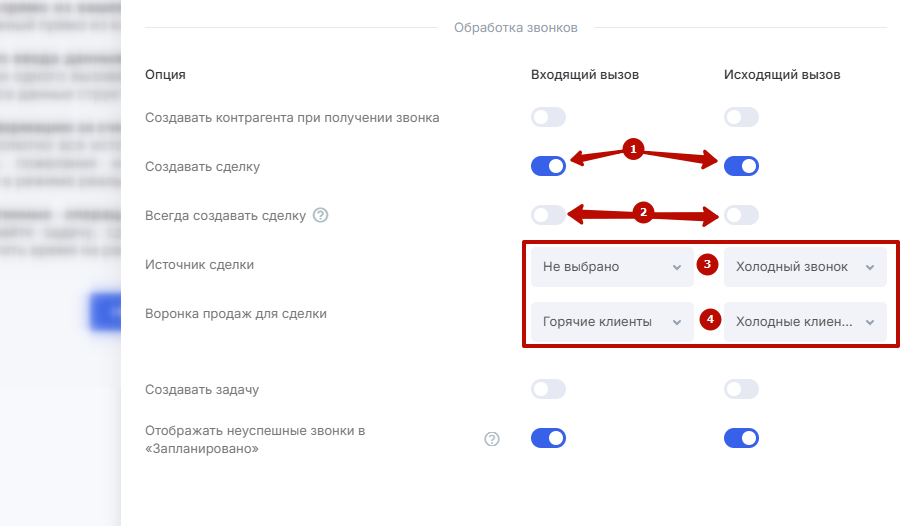Turn on outgoing "Всегда создавать сделку" switch
The image size is (910, 526).
(741, 215)
